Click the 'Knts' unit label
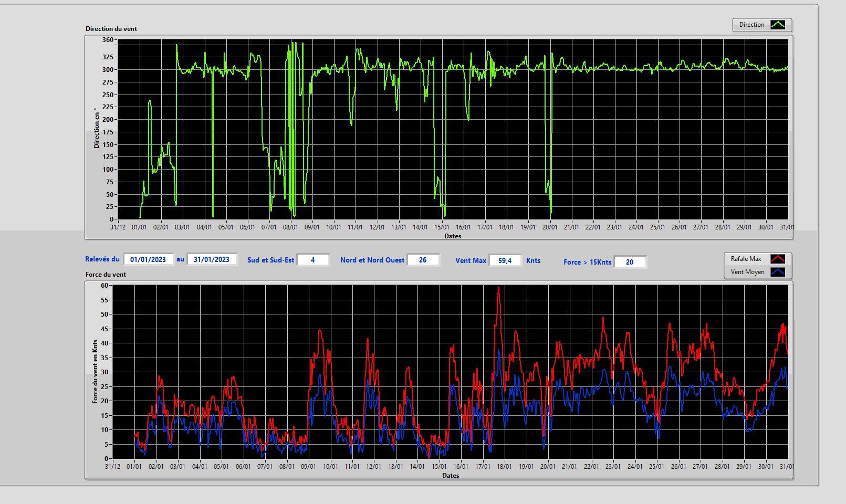846x504 pixels. coord(534,261)
